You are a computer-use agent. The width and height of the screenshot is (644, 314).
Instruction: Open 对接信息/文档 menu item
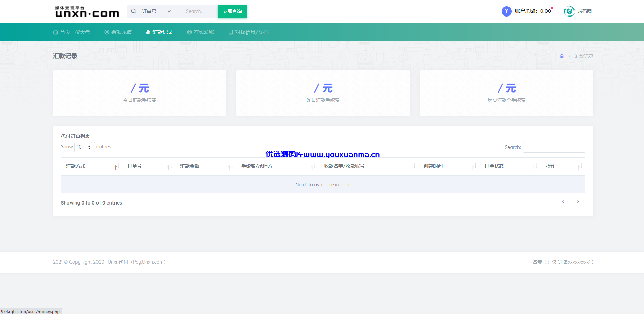coord(249,32)
